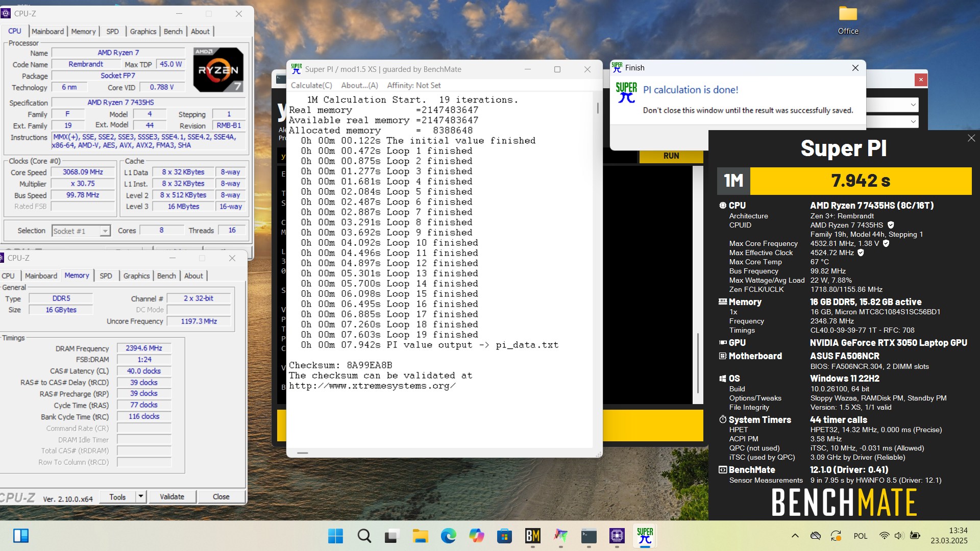This screenshot has width=980, height=551.
Task: Select Mainboard tab in lower CPU-Z window
Action: coord(41,276)
